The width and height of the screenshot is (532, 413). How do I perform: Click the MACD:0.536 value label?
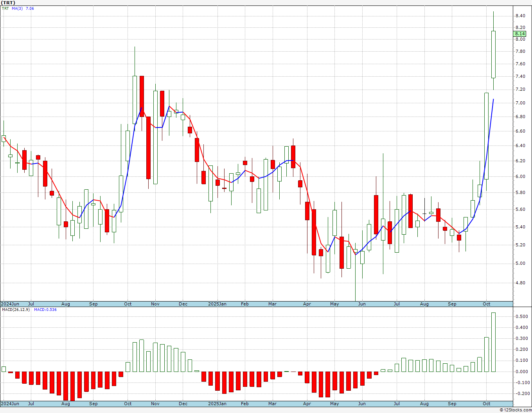tap(45, 309)
